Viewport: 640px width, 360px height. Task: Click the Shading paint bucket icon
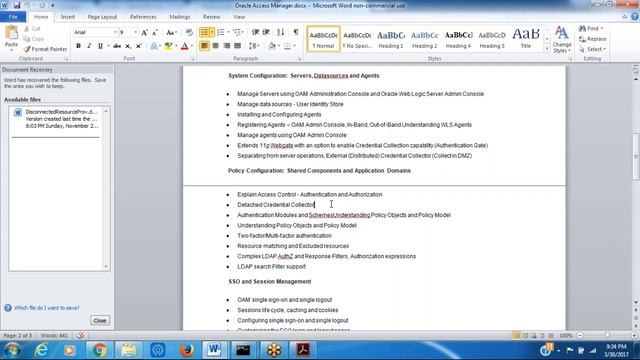point(272,46)
